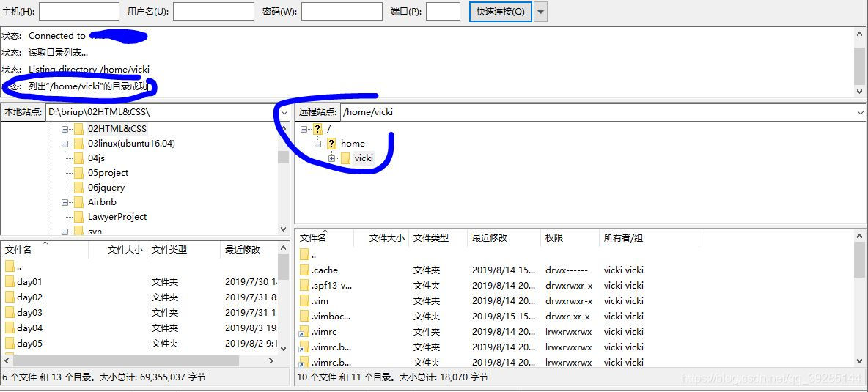This screenshot has width=868, height=392.
Task: Select the .cache row name
Action: click(x=324, y=270)
